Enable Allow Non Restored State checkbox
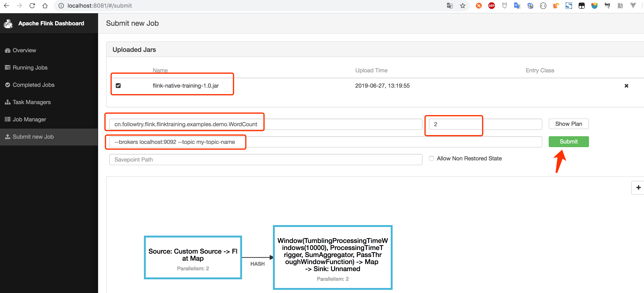This screenshot has height=293, width=644. pos(431,159)
